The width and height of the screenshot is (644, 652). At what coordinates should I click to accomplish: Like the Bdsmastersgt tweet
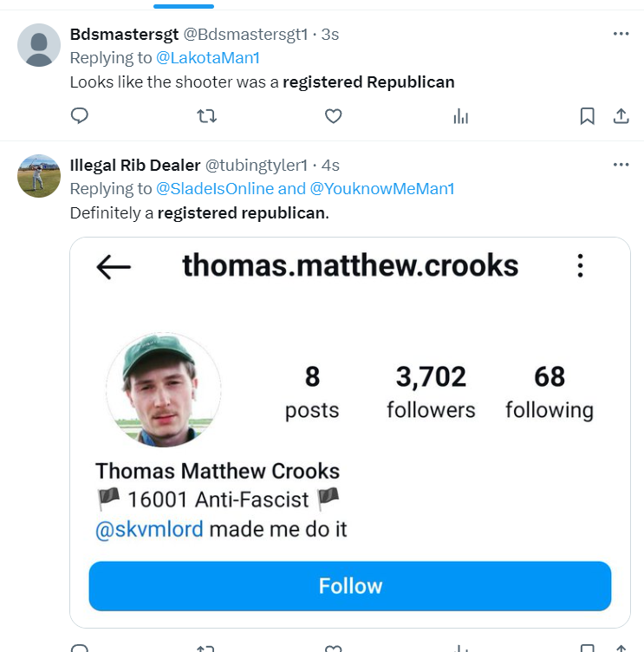[333, 116]
